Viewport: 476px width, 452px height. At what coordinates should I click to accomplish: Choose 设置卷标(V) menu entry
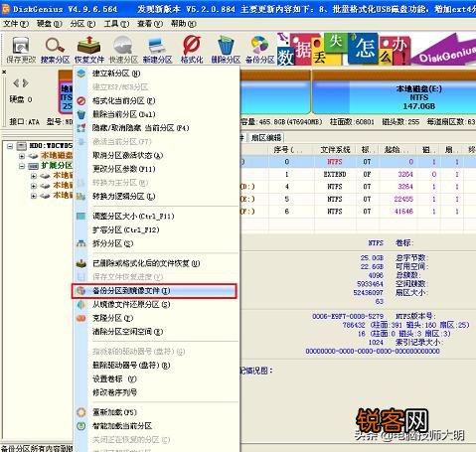tap(156, 378)
